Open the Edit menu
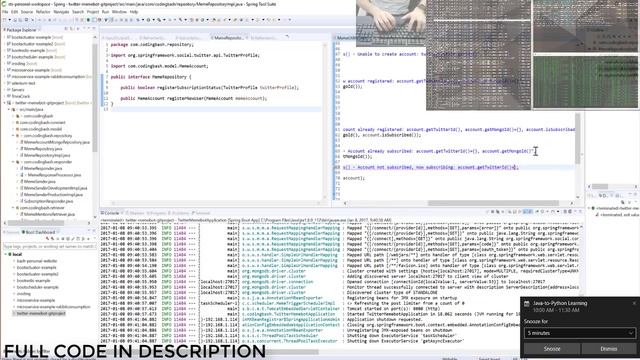The height and width of the screenshot is (360, 640). (x=14, y=12)
